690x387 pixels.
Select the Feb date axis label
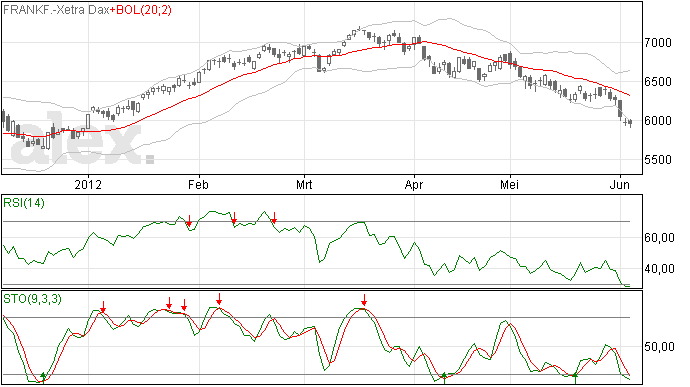point(198,184)
